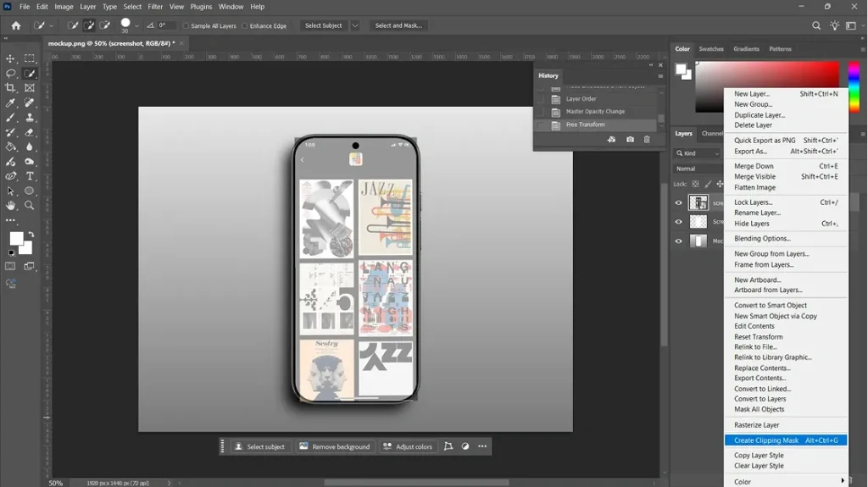Toggle lock image pixels brush icon

pyautogui.click(x=708, y=185)
